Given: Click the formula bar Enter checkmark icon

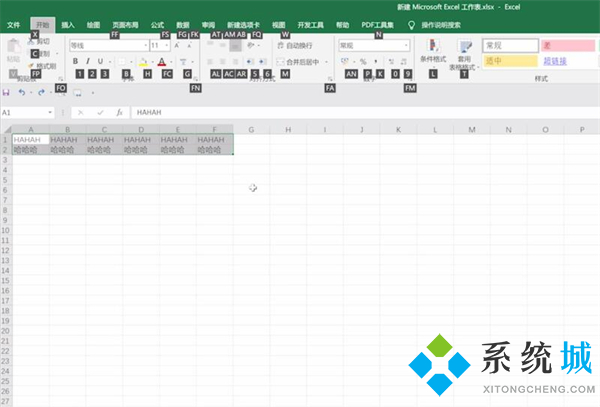Looking at the screenshot, I should click(x=100, y=112).
